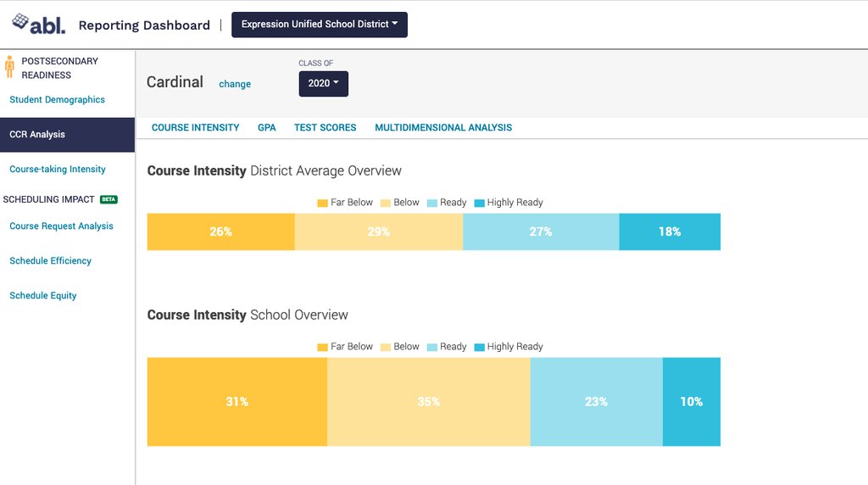Go to Schedule Equity page

tap(43, 296)
